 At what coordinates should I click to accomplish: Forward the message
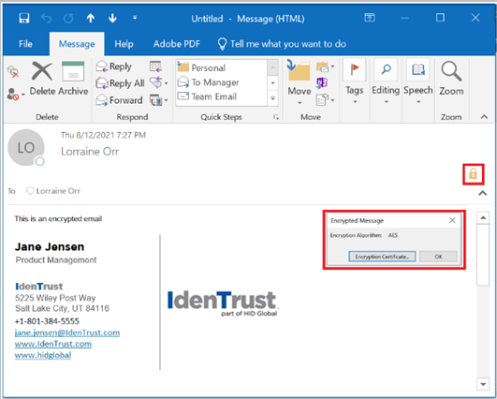click(119, 100)
